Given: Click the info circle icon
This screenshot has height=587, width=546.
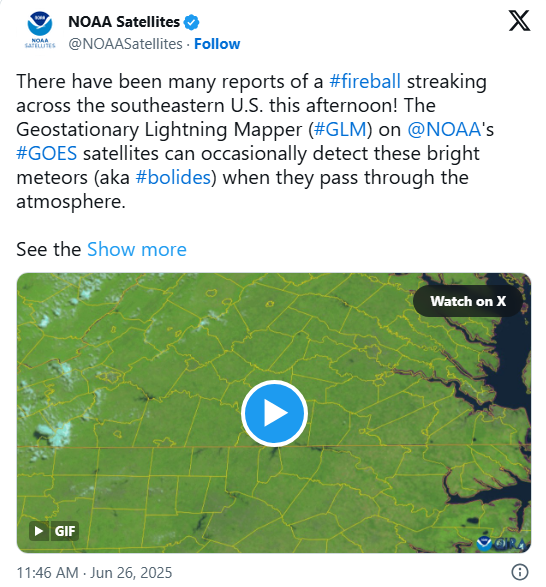Looking at the screenshot, I should [520, 572].
